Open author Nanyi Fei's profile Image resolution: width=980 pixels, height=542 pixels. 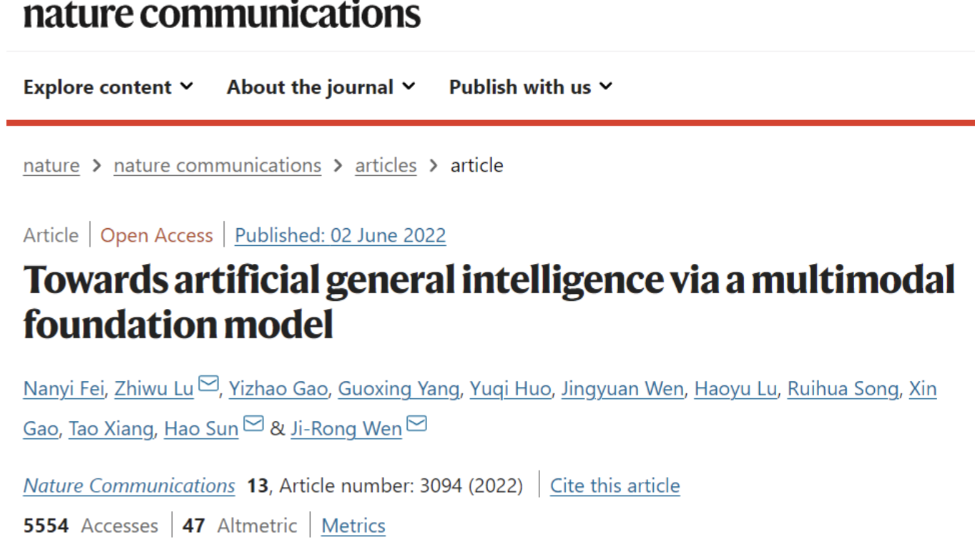click(64, 389)
